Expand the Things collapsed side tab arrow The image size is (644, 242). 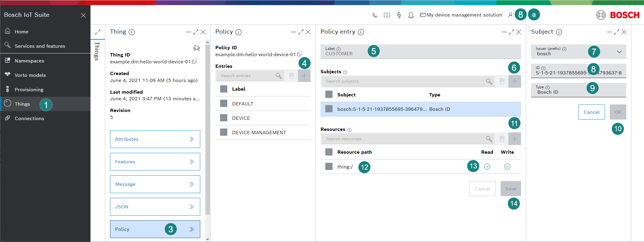tap(98, 32)
